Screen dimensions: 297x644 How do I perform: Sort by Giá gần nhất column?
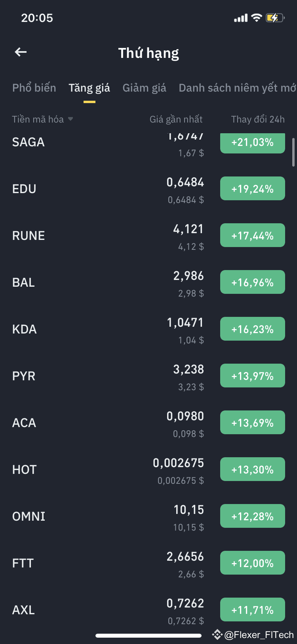pyautogui.click(x=176, y=119)
